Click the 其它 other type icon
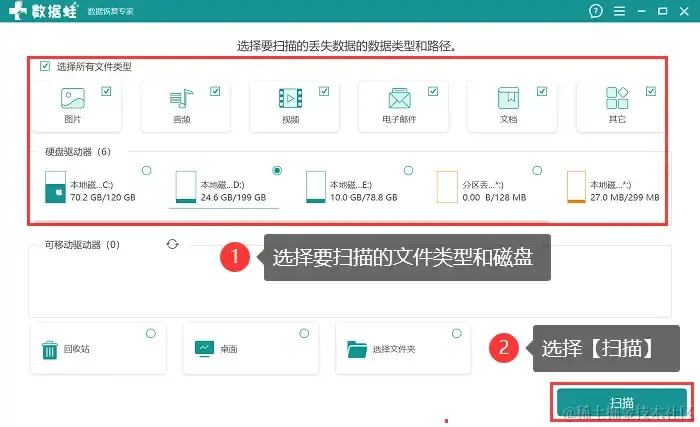 coord(617,98)
